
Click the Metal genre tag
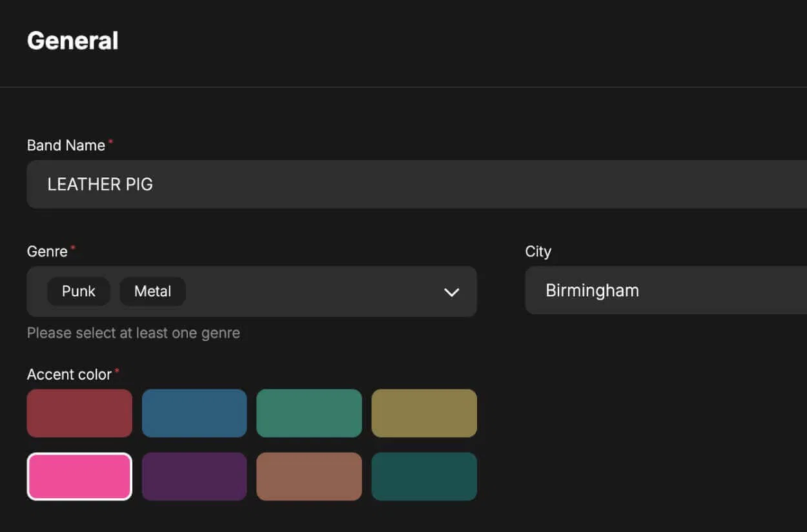click(153, 291)
